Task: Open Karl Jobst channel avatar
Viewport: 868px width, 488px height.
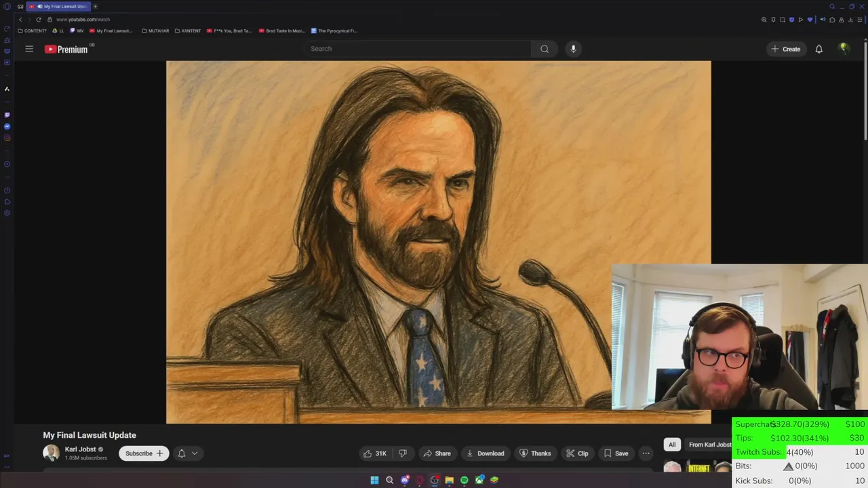Action: 51,453
